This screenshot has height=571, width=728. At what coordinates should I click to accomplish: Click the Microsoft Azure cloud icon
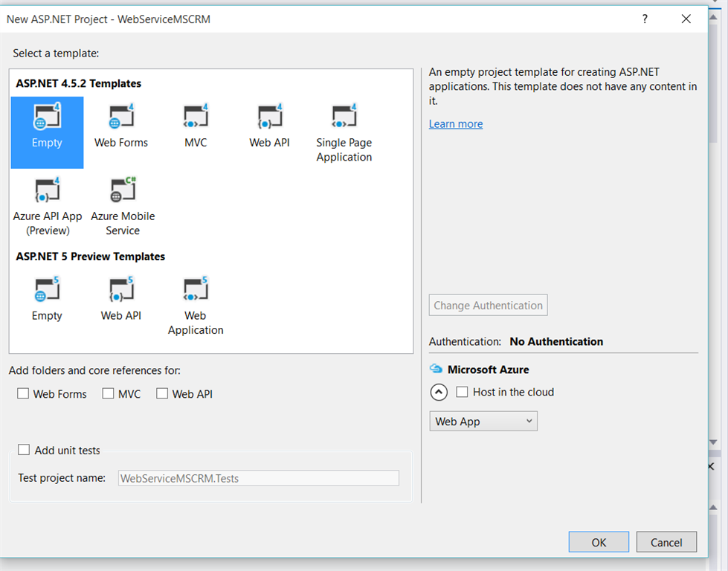pyautogui.click(x=436, y=369)
